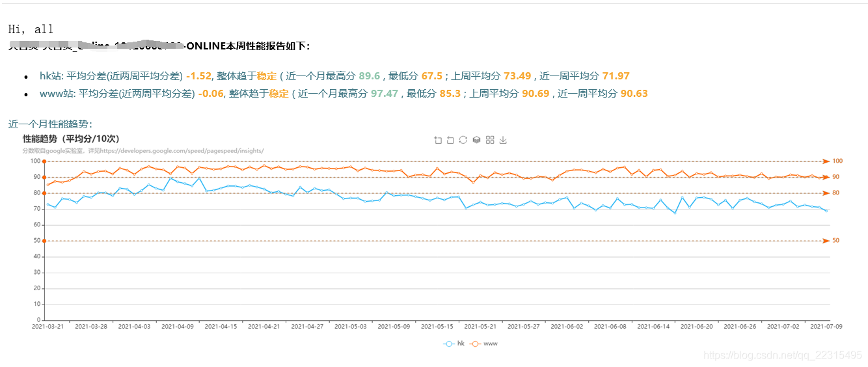Toggle the www series in chart legend
This screenshot has width=868, height=367.
click(x=484, y=344)
